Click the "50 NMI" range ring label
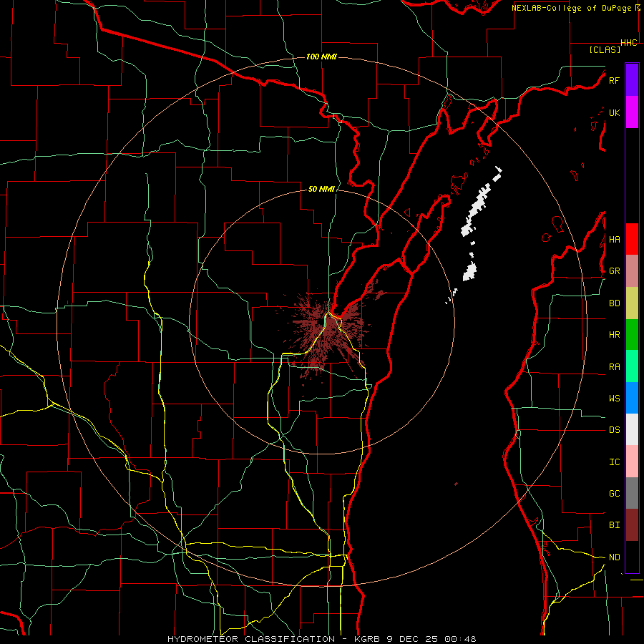This screenshot has width=644, height=644. coord(321,189)
